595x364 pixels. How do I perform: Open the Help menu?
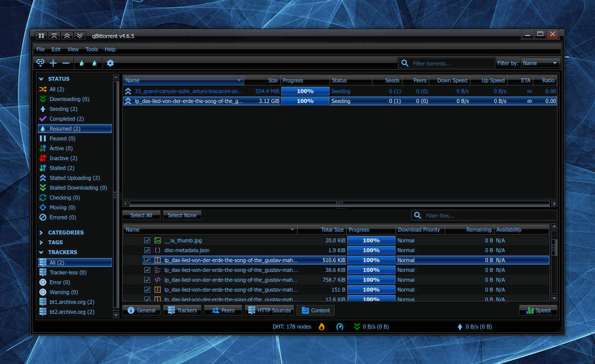[x=110, y=49]
